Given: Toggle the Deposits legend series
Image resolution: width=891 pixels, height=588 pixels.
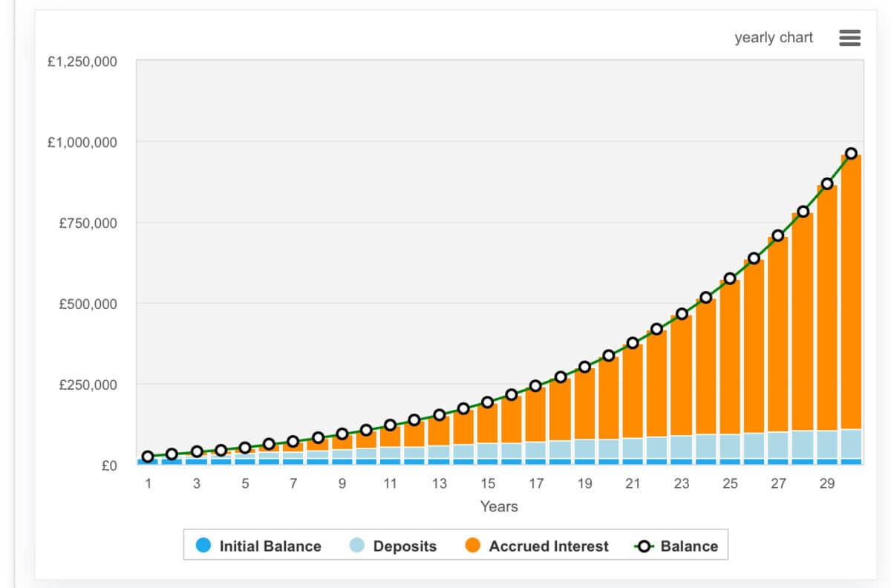Looking at the screenshot, I should [405, 546].
